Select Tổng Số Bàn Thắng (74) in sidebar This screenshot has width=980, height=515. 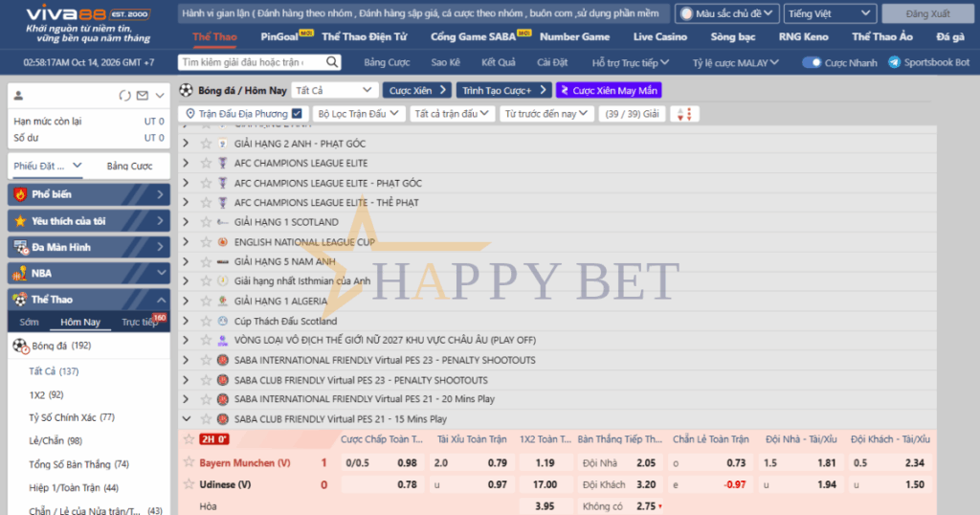click(78, 464)
